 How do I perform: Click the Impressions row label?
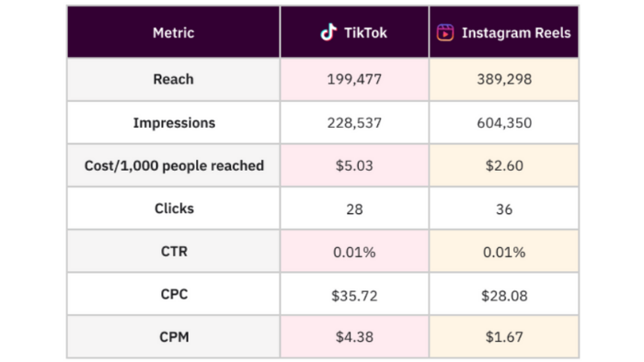tap(174, 122)
